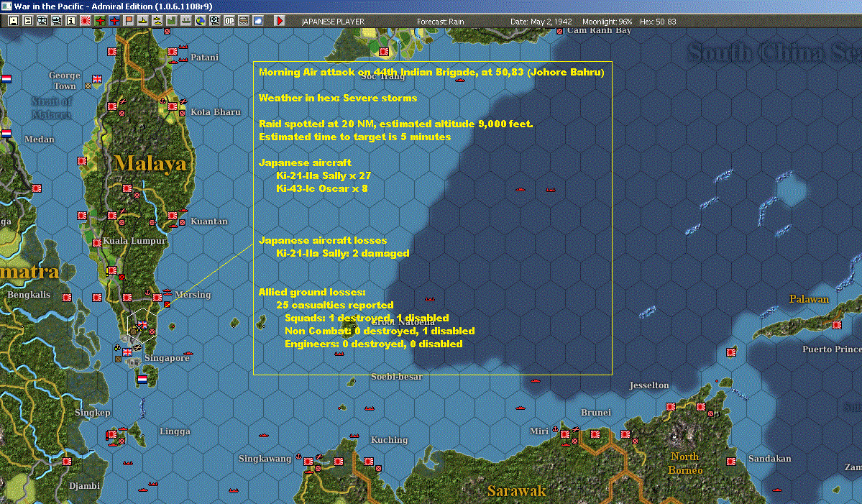Select the Japanese flag at Patani

[x=173, y=52]
